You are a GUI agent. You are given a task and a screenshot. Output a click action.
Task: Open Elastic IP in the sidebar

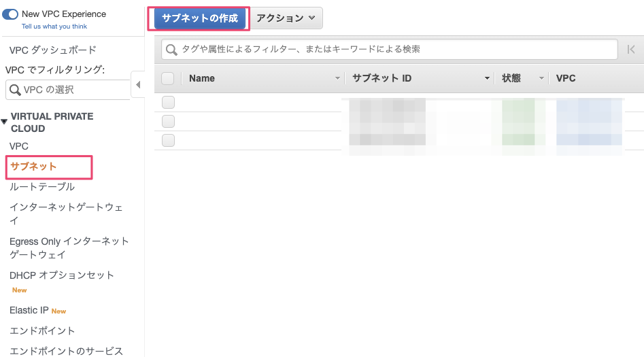click(x=29, y=310)
